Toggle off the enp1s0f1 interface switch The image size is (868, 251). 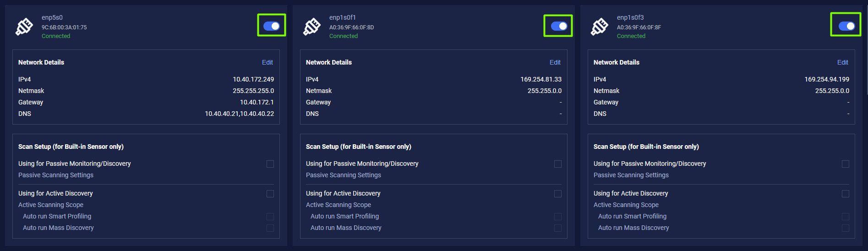[559, 26]
